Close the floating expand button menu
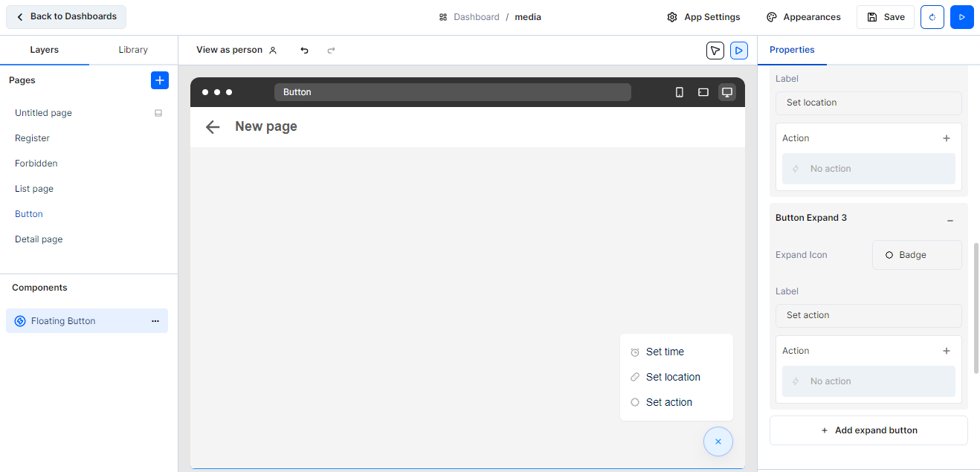 tap(718, 442)
